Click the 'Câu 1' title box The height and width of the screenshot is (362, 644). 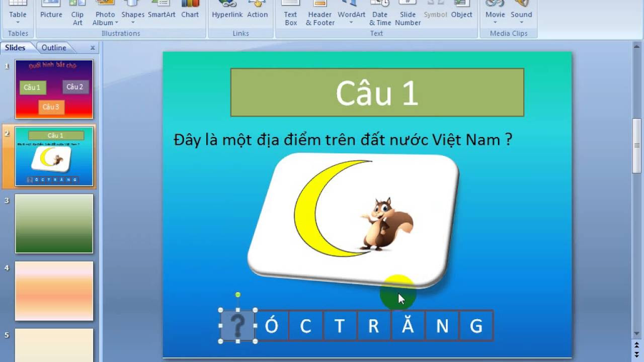pyautogui.click(x=377, y=93)
